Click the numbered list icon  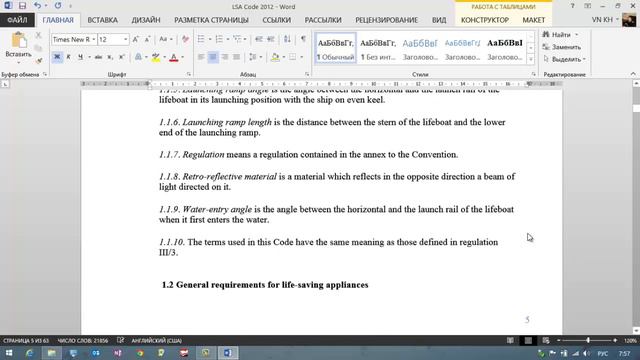coord(219,39)
